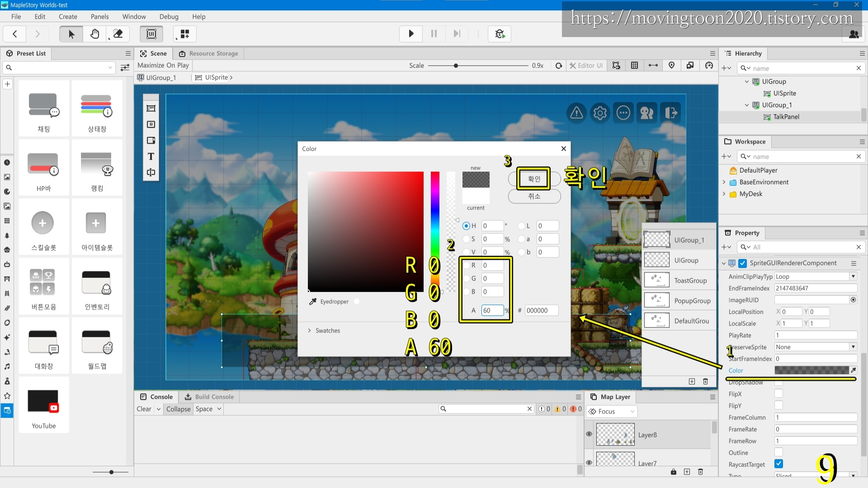The width and height of the screenshot is (868, 488).
Task: Click the eyedropper in the Color dialog
Action: [x=313, y=301]
